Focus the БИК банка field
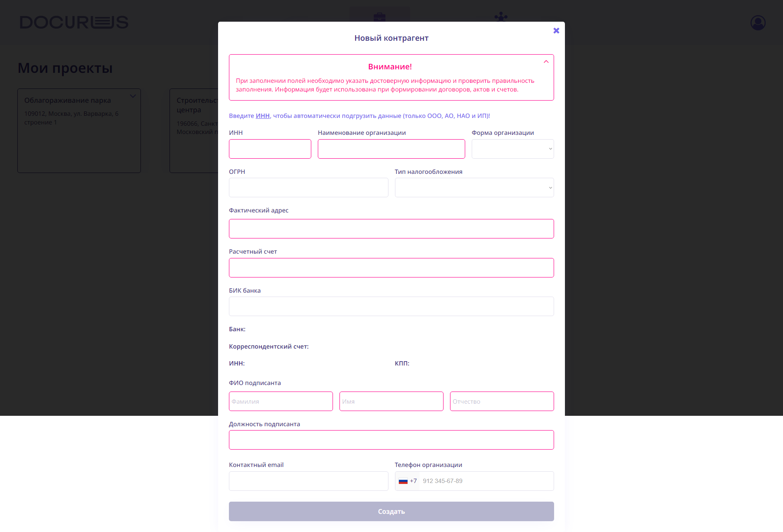This screenshot has width=783, height=532. (391, 306)
